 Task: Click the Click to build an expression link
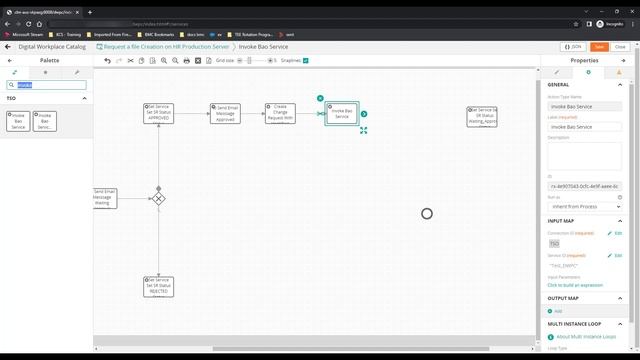click(575, 285)
